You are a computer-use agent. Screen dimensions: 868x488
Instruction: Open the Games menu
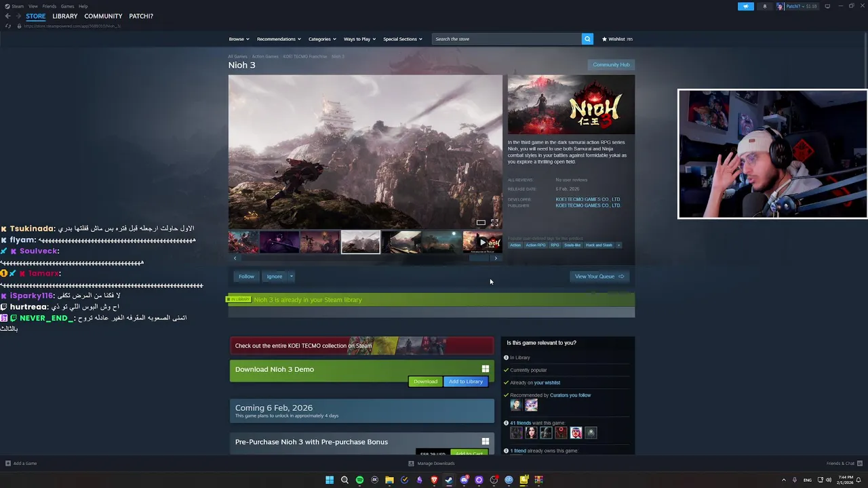(x=67, y=6)
